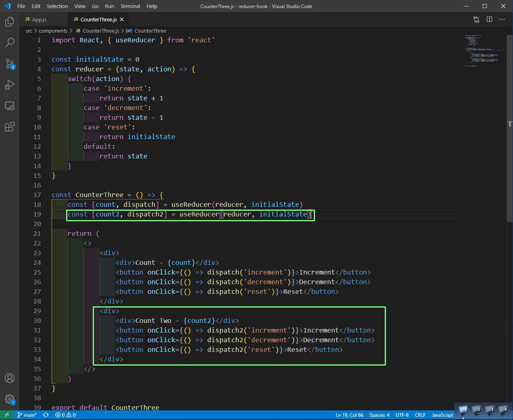
Task: Change language mode via JavaScript entry
Action: pos(442,415)
